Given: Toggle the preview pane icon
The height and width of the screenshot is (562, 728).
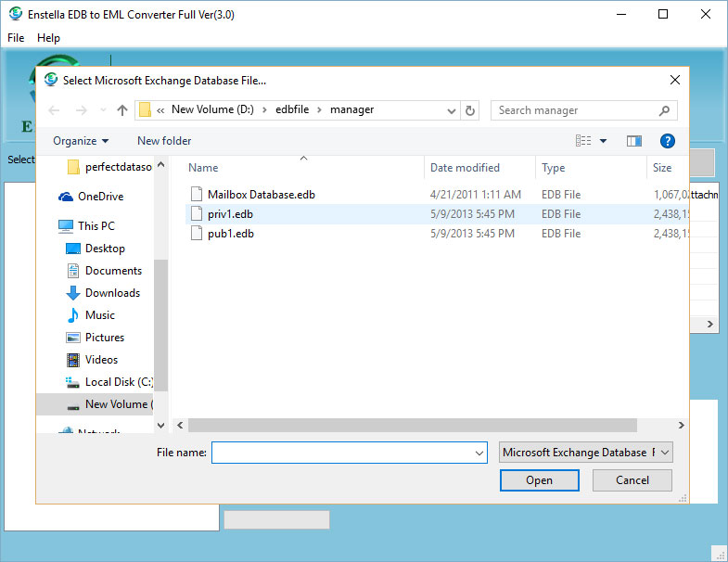Looking at the screenshot, I should (x=634, y=141).
